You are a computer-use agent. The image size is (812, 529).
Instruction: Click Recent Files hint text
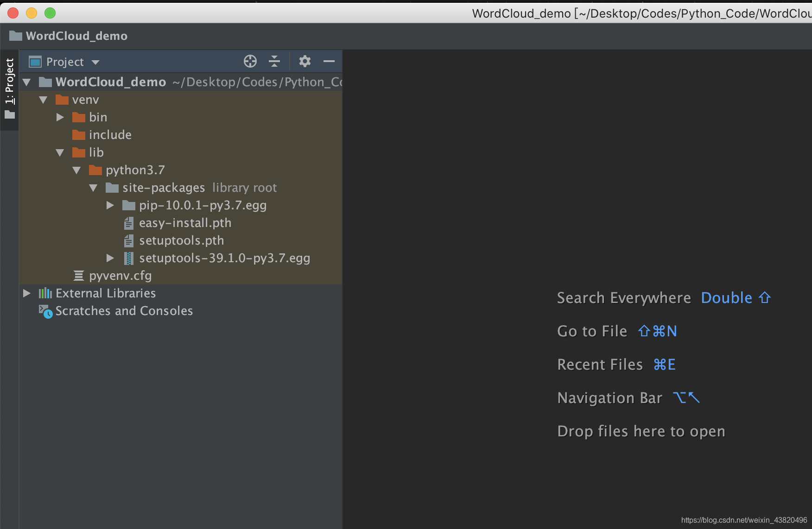(x=600, y=365)
